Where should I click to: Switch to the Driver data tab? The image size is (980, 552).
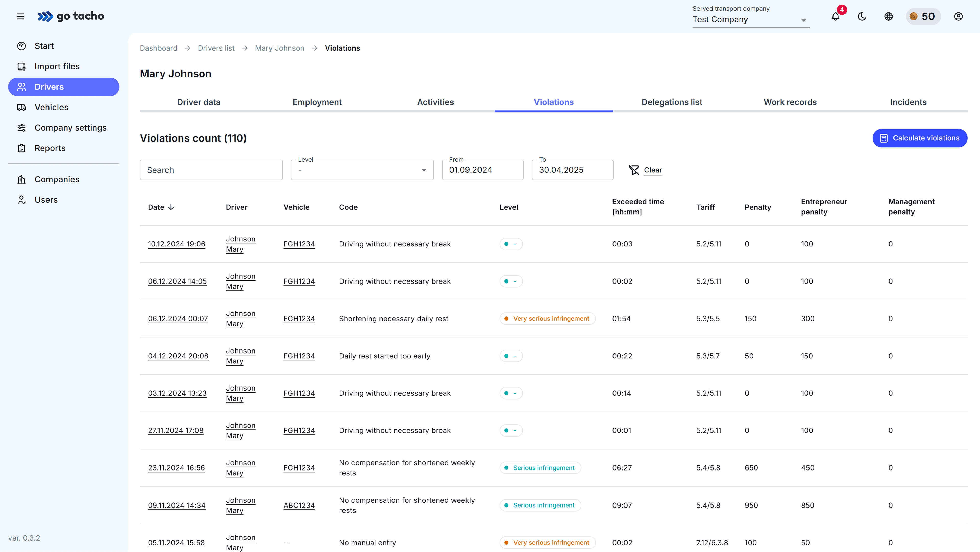pos(199,102)
